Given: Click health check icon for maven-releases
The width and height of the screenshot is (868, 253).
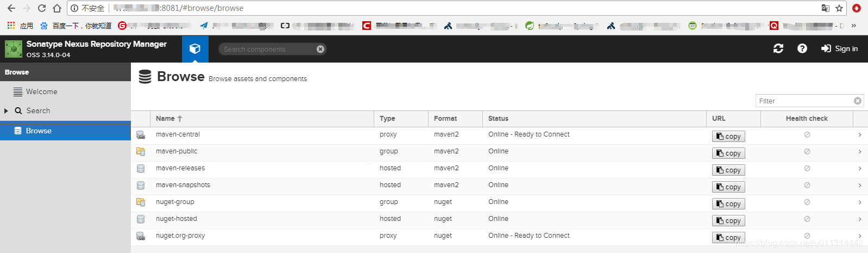Looking at the screenshot, I should [x=807, y=169].
